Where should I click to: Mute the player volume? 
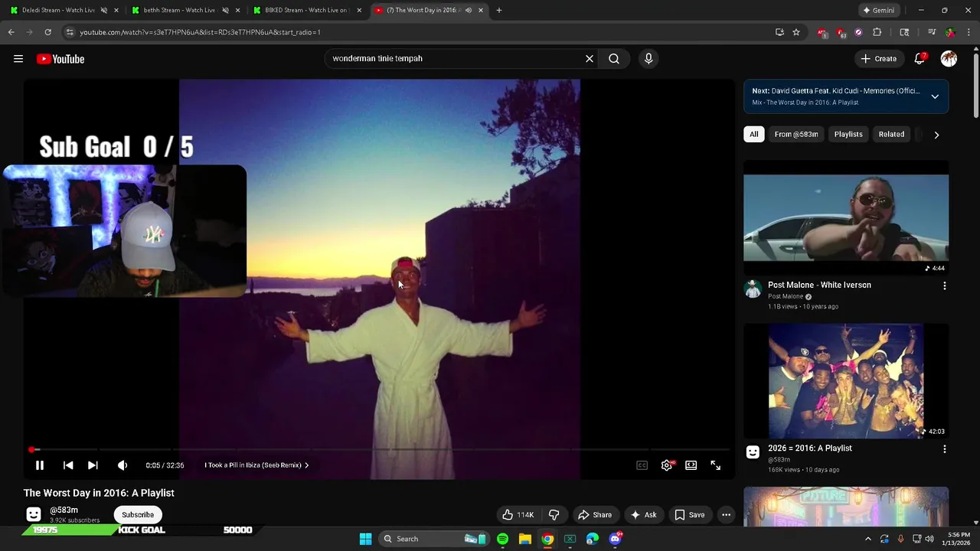coord(122,465)
